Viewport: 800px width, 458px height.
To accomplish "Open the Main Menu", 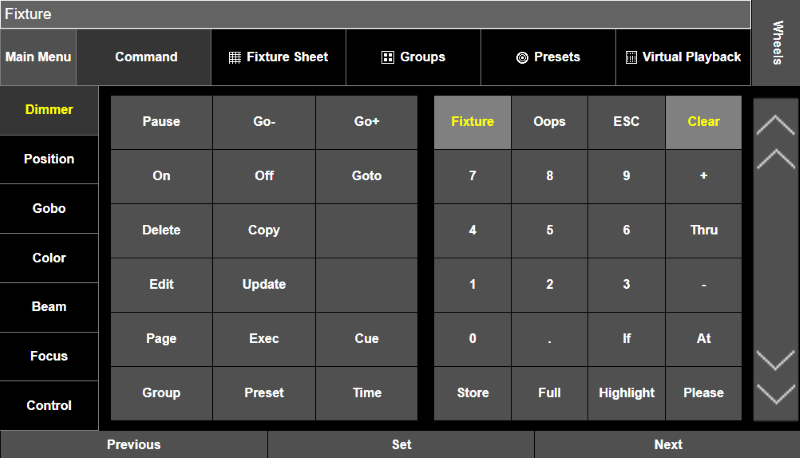I will 38,57.
